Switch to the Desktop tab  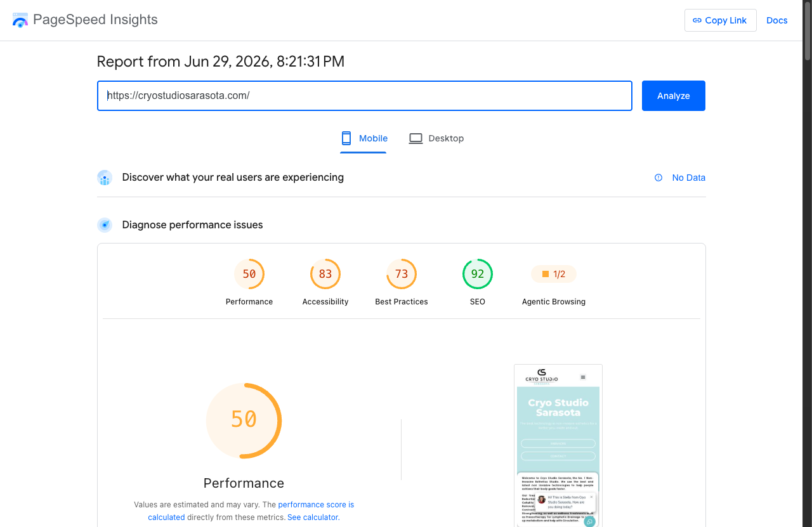click(436, 138)
